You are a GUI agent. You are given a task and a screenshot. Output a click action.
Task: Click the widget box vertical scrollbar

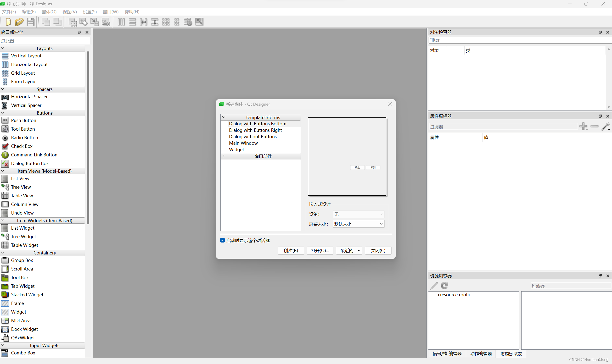tap(88, 137)
